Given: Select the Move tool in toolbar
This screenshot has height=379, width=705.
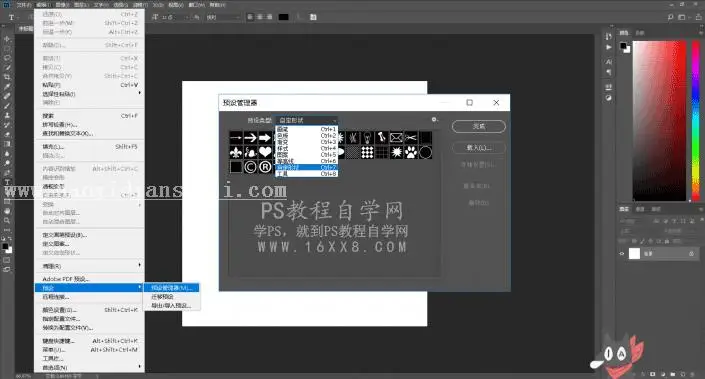Looking at the screenshot, I should point(7,39).
